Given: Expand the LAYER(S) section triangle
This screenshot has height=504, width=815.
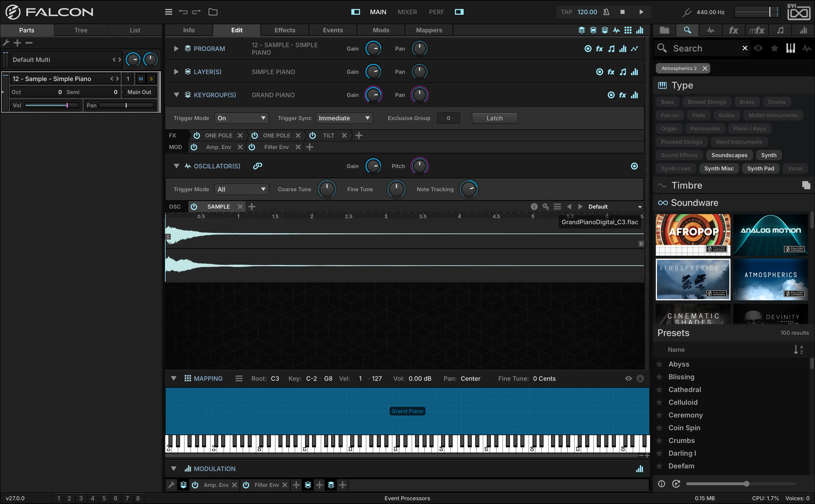Looking at the screenshot, I should click(x=176, y=72).
